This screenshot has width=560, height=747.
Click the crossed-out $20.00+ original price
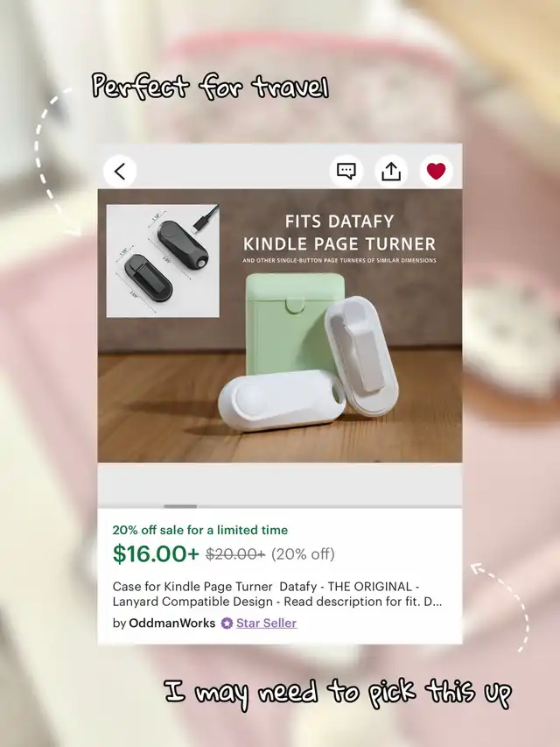coord(235,554)
